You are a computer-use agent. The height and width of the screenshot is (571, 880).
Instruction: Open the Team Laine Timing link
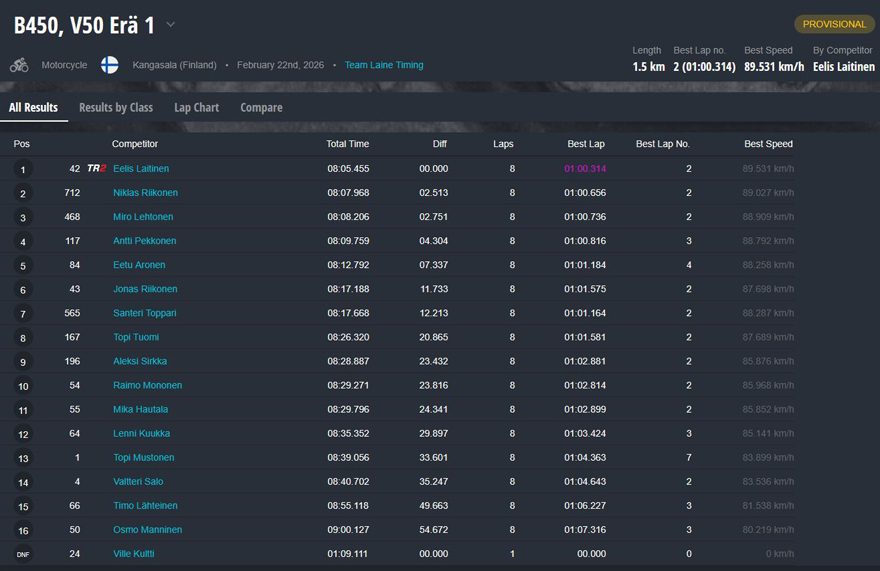(x=383, y=65)
